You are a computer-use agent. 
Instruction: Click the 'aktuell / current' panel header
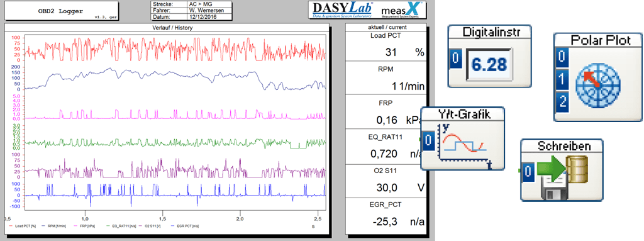click(387, 28)
